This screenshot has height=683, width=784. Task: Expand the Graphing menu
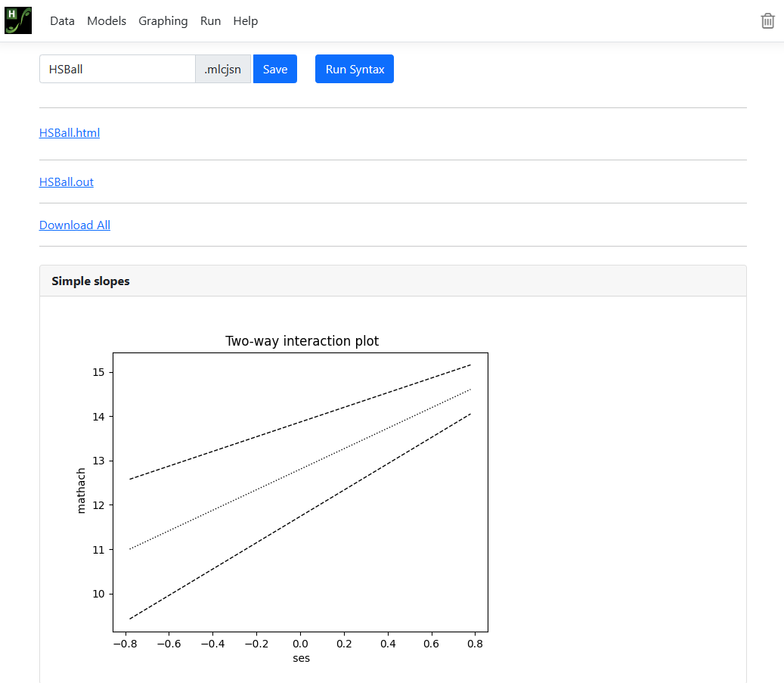(163, 21)
